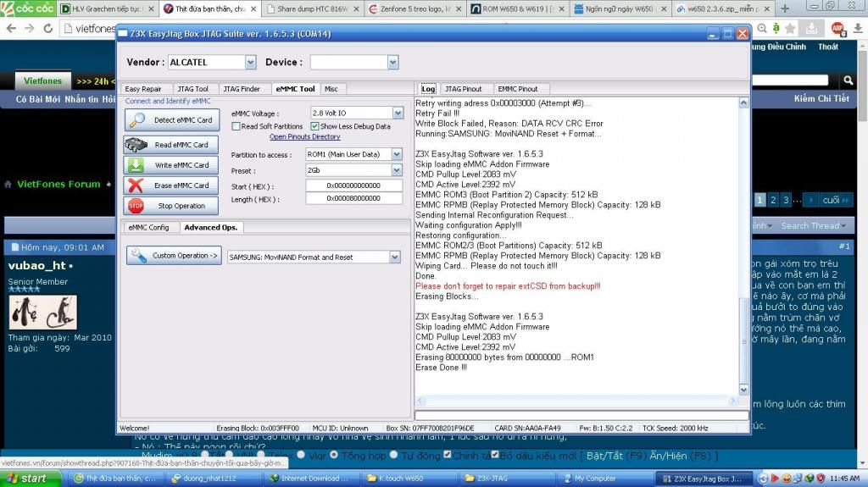
Task: Click the Log panel vertical scrollbar
Action: click(x=743, y=246)
